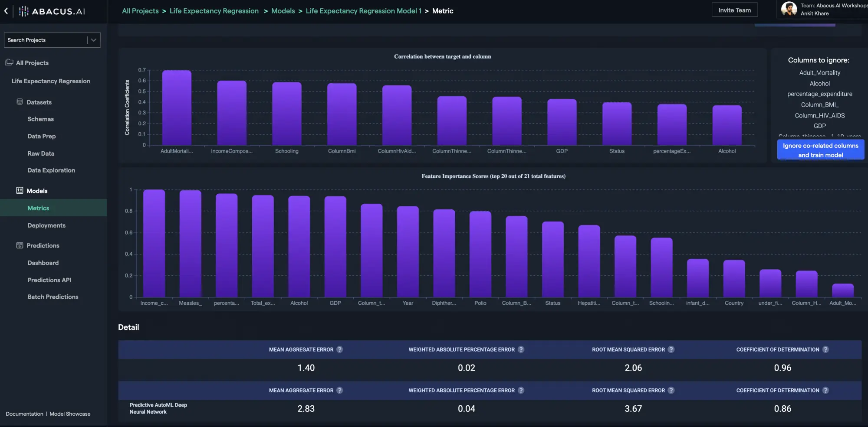Click the Models icon in sidebar
The width and height of the screenshot is (868, 427).
tap(20, 191)
